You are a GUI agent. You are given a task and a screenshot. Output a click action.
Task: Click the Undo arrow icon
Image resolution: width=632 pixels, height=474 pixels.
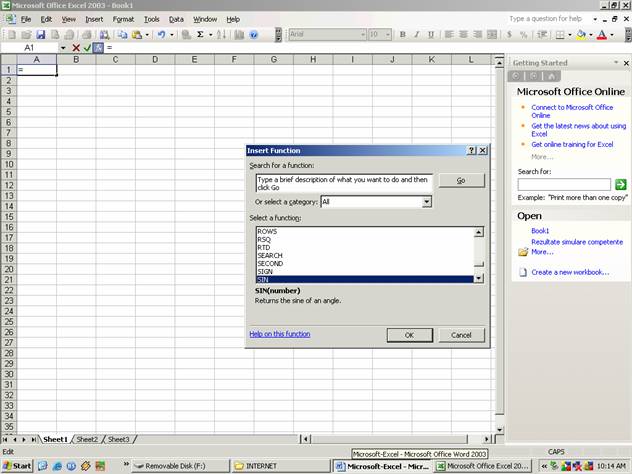(x=161, y=35)
